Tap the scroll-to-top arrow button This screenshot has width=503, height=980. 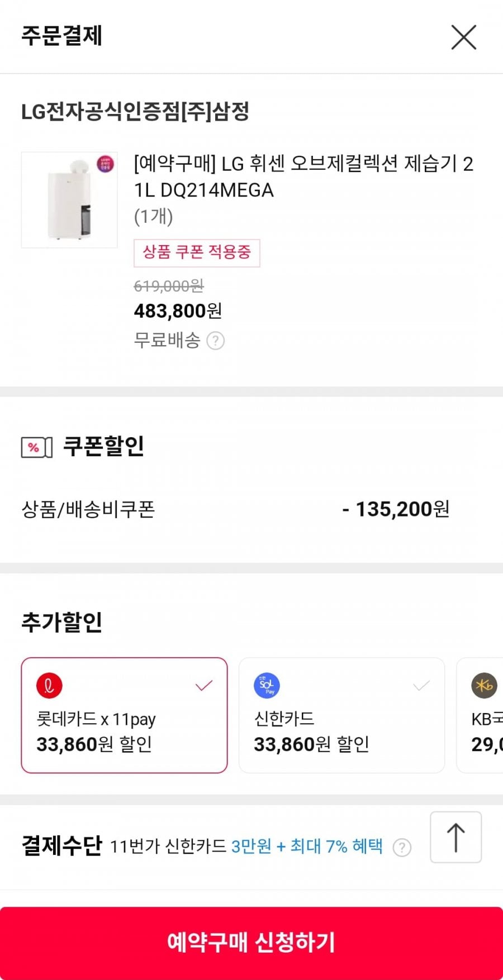point(455,837)
